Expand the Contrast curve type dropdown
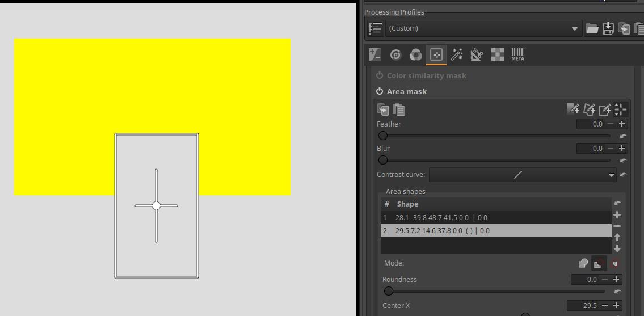644x316 pixels. click(x=611, y=175)
